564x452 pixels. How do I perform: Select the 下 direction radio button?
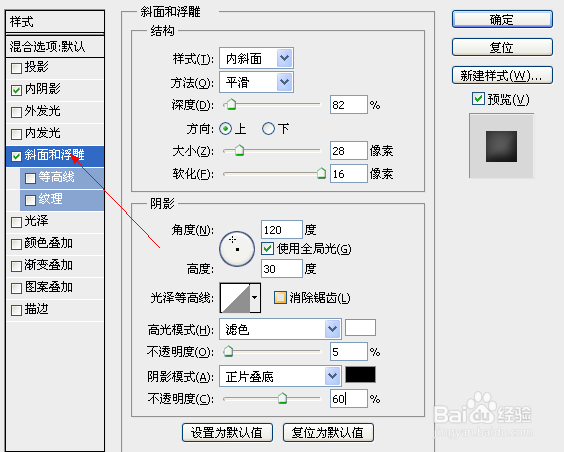click(x=268, y=128)
